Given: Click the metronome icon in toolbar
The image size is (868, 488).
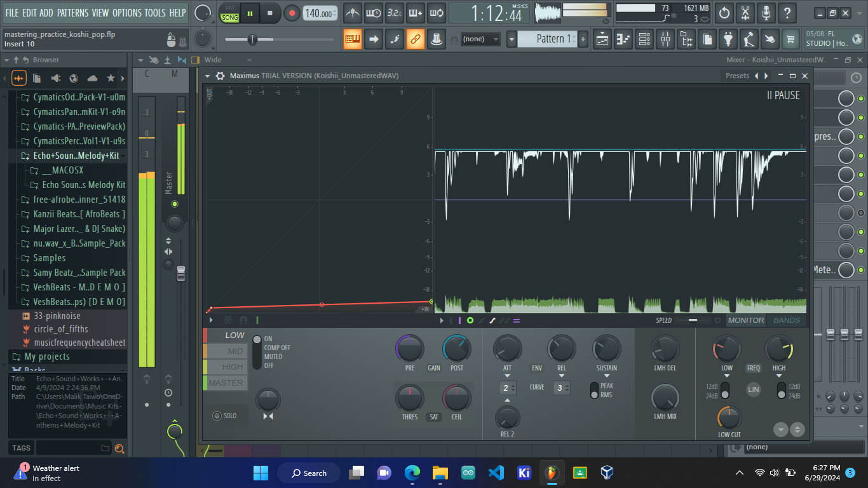Looking at the screenshot, I should pyautogui.click(x=353, y=13).
